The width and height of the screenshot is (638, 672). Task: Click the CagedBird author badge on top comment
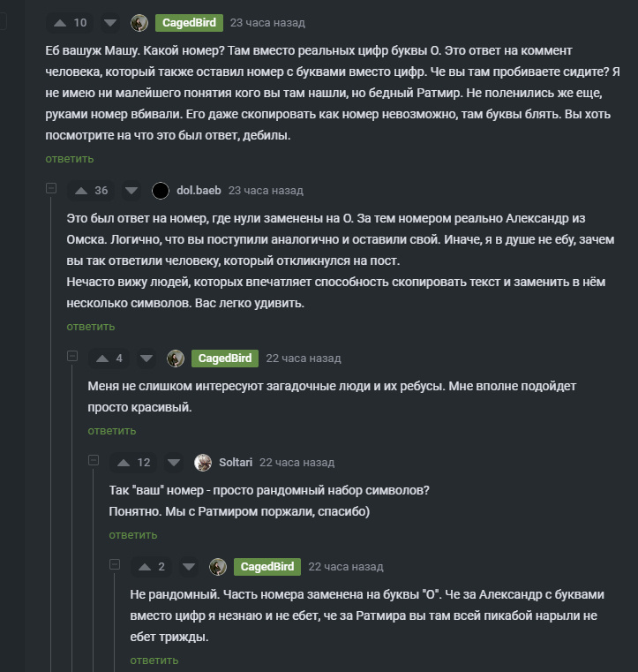tap(189, 23)
